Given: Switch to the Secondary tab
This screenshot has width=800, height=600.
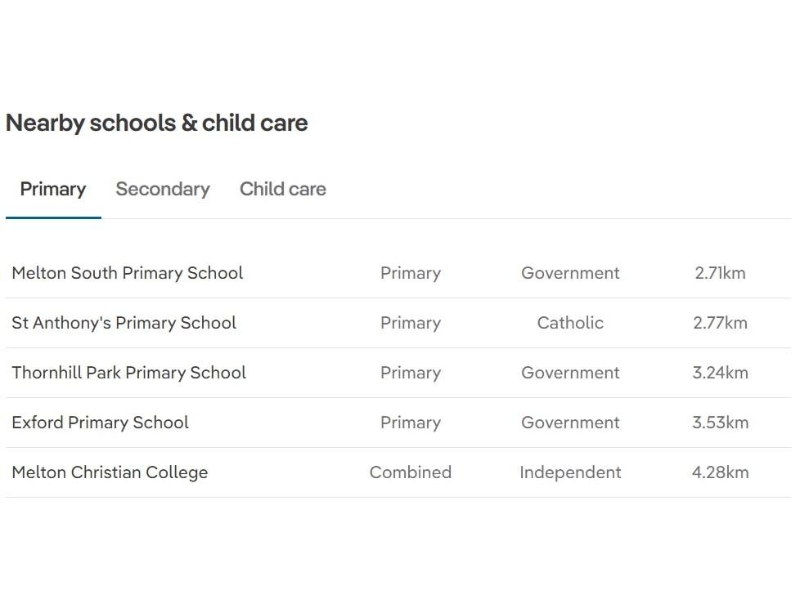Looking at the screenshot, I should point(162,189).
